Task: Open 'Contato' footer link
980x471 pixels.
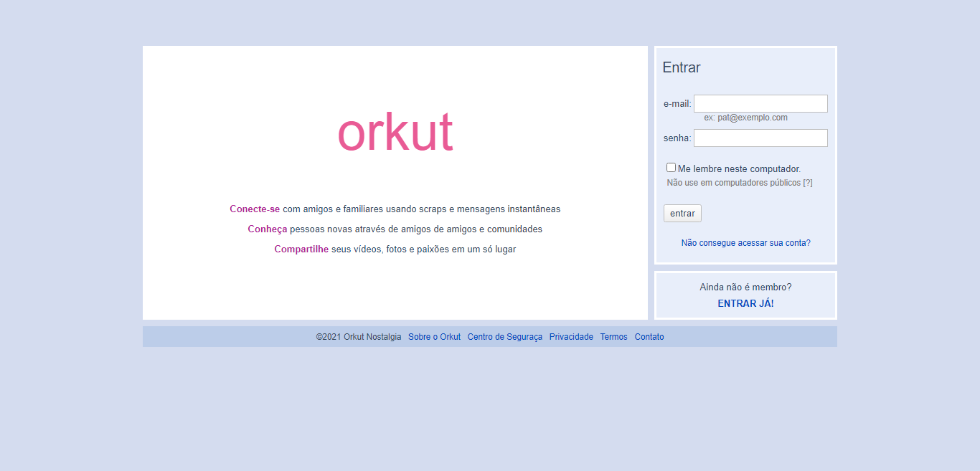Action: pyautogui.click(x=649, y=337)
